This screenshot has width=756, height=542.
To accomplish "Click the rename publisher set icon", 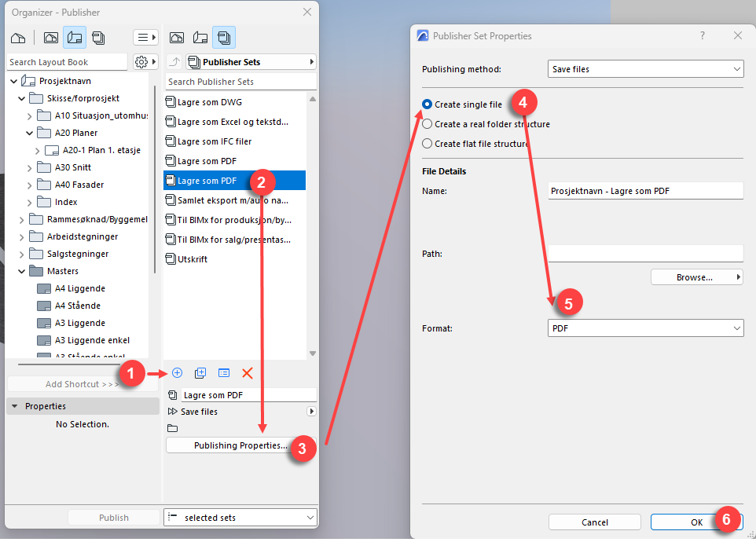I will (x=224, y=373).
